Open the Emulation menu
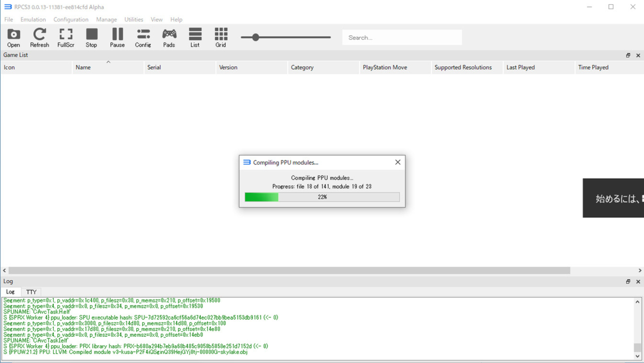 tap(33, 19)
